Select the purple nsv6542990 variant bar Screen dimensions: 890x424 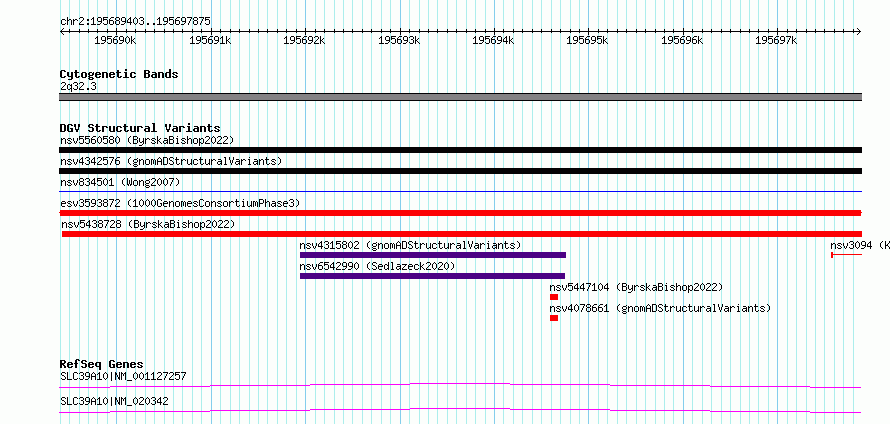(433, 276)
